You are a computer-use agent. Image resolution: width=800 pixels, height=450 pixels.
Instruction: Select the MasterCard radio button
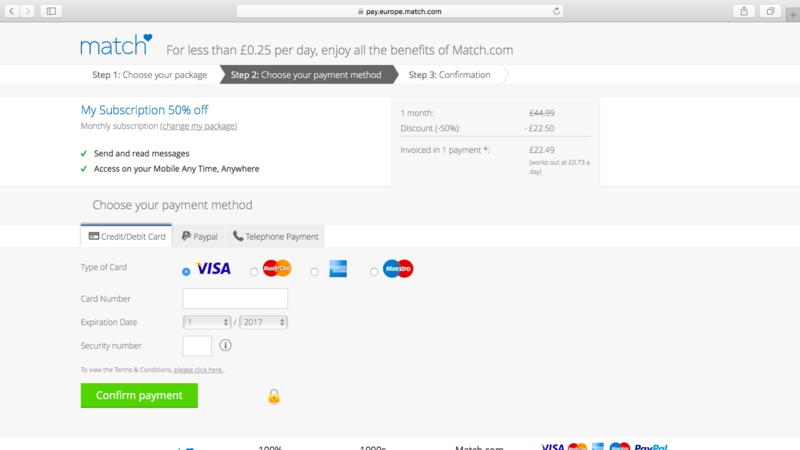coord(254,272)
